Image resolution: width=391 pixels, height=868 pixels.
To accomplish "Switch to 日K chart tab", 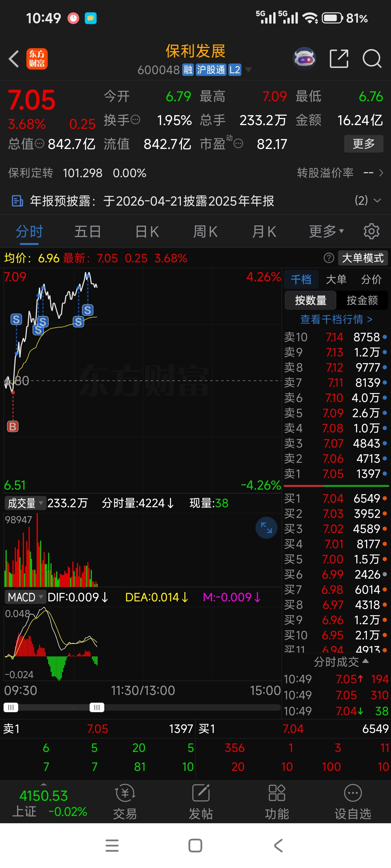I will point(147,231).
